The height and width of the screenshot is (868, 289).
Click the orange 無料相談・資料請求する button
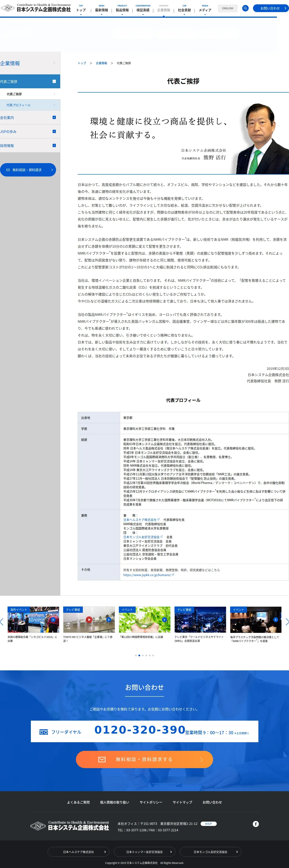click(144, 759)
